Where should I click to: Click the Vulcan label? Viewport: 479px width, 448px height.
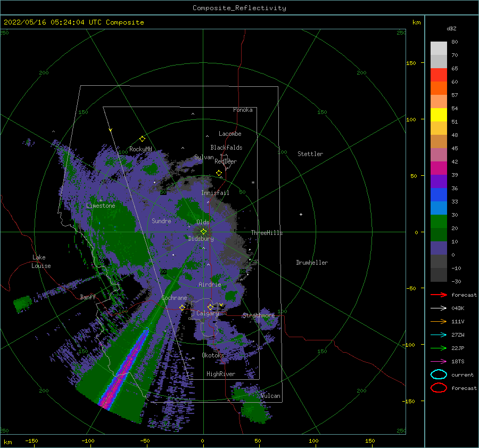pyautogui.click(x=270, y=396)
